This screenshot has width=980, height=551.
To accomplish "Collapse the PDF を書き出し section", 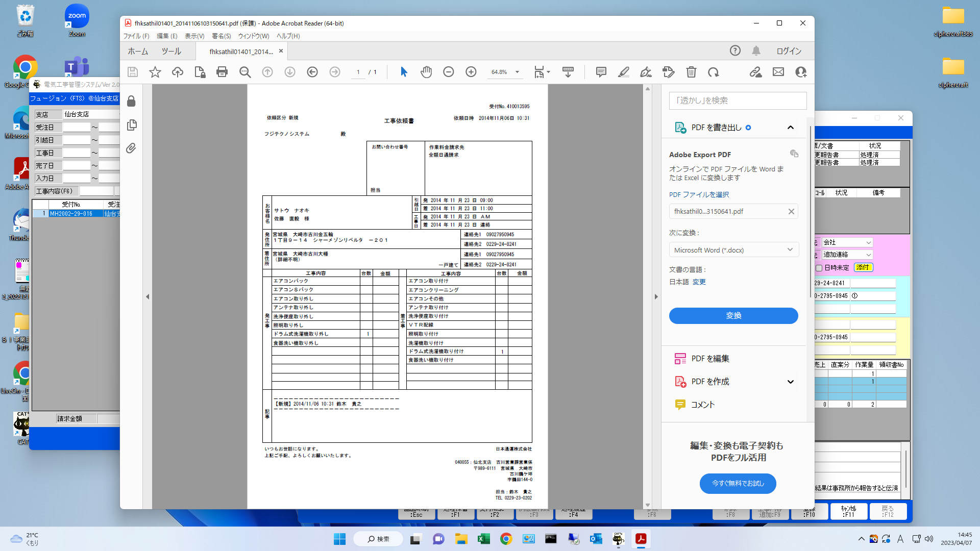I will (790, 128).
